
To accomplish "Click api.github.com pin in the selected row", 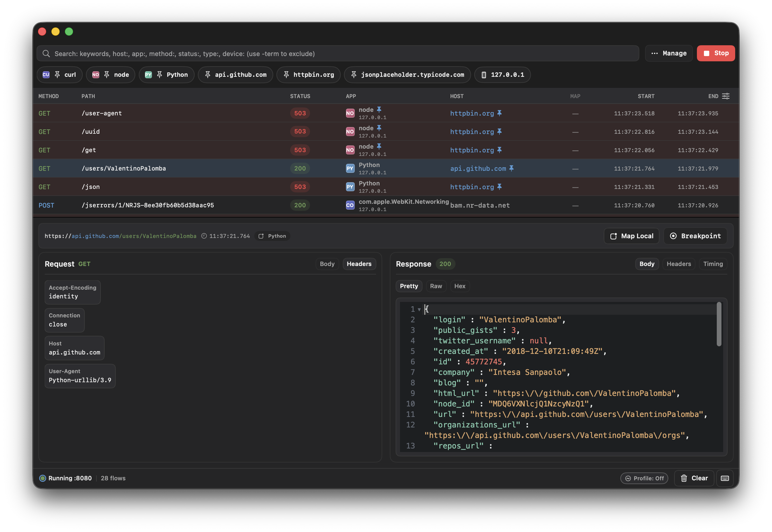I will (512, 168).
